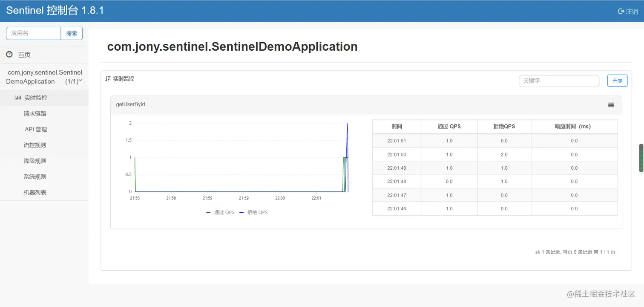Collapse the SentinelDemoApplication app chevron
This screenshot has height=307, width=644.
80,81
